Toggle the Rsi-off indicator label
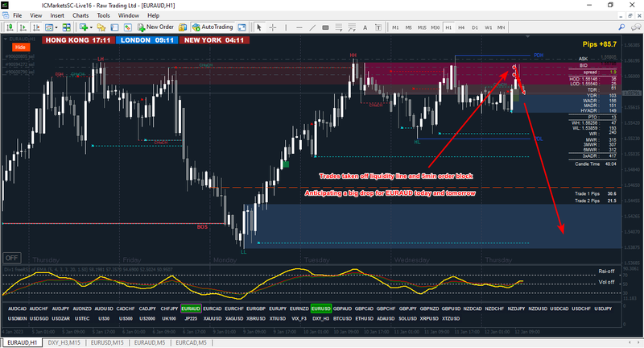 606,271
